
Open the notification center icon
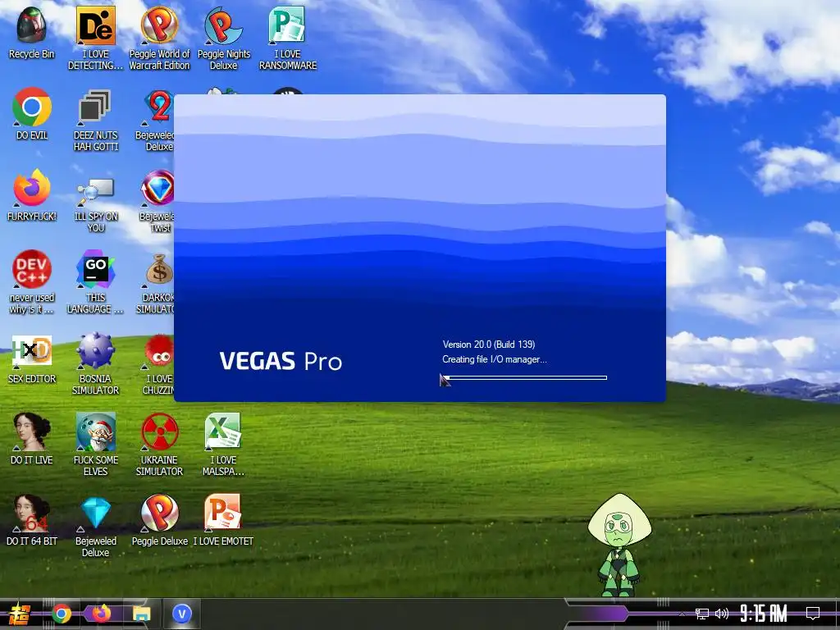coord(813,613)
